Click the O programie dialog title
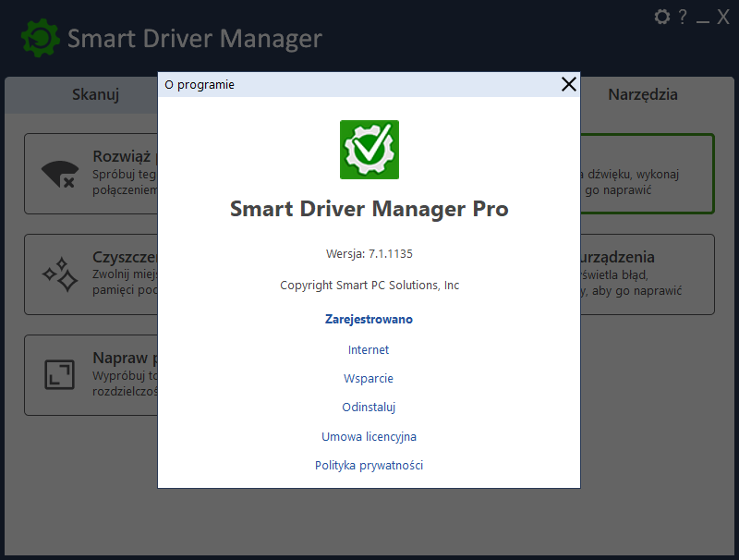The width and height of the screenshot is (739, 560). click(x=200, y=85)
